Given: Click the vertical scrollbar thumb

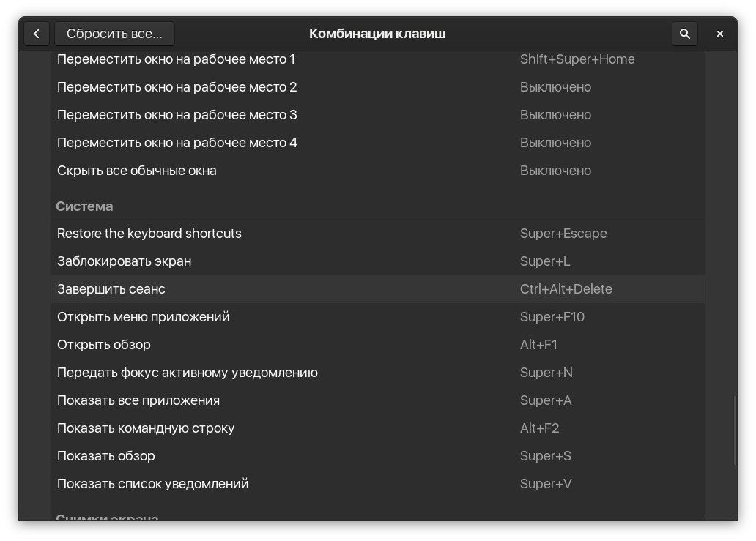Looking at the screenshot, I should pyautogui.click(x=735, y=430).
